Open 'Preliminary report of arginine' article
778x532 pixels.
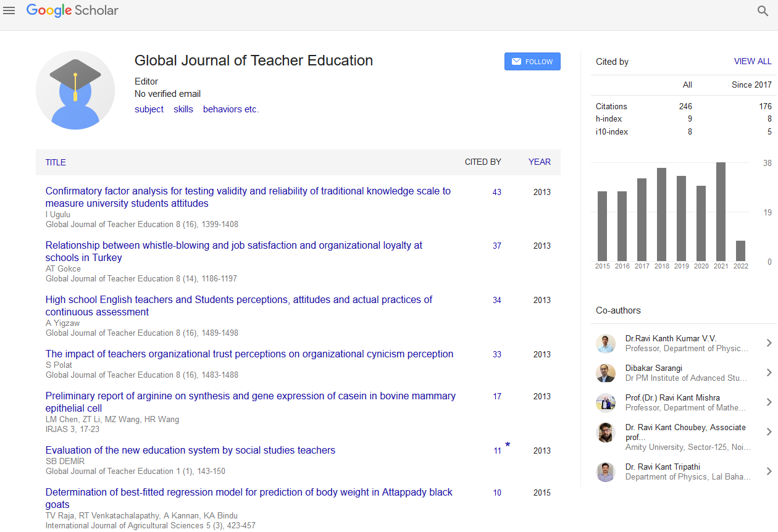point(251,402)
